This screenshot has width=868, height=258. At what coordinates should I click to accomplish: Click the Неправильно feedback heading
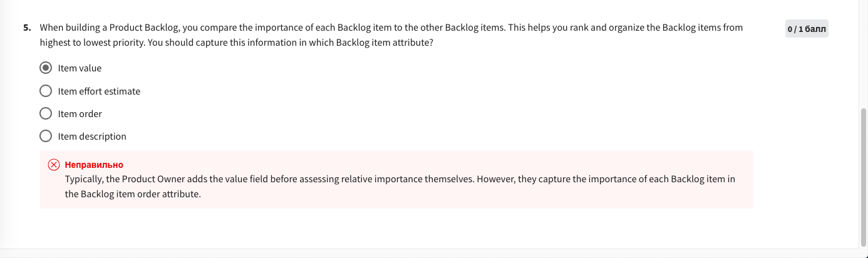(94, 165)
